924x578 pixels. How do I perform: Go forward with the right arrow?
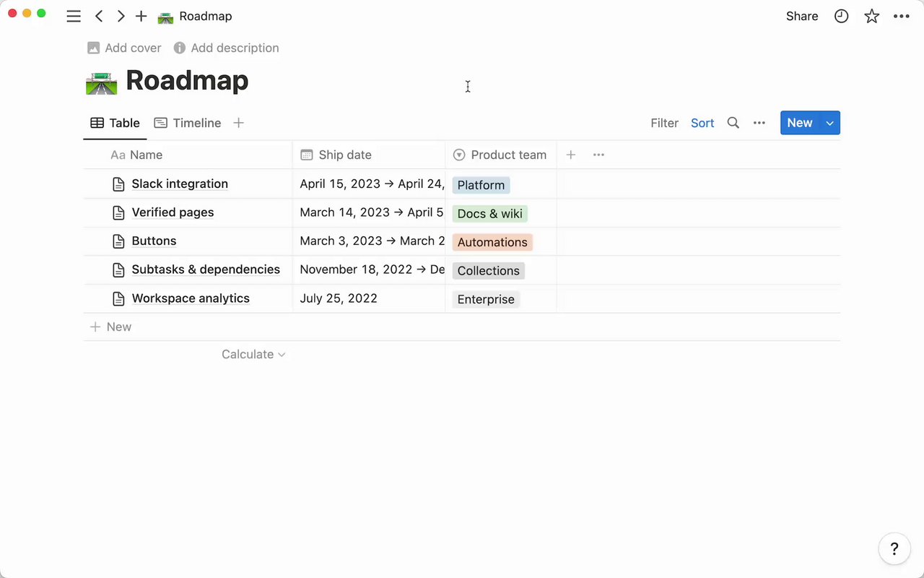pyautogui.click(x=121, y=16)
